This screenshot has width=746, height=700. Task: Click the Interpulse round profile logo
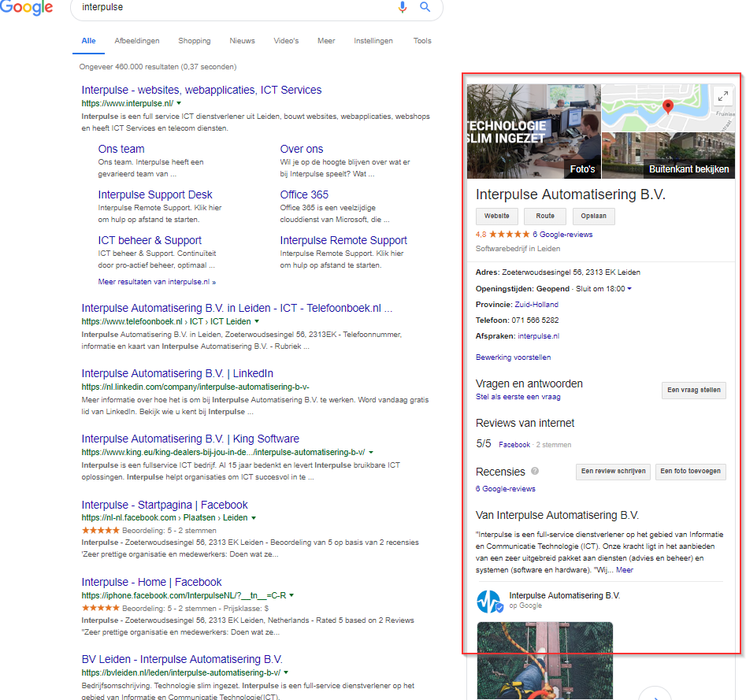point(489,601)
